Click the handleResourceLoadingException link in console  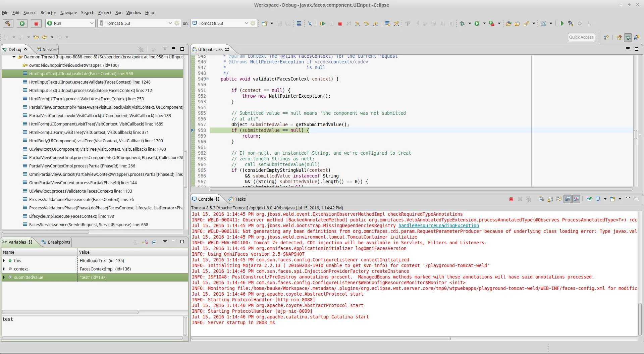click(438, 225)
